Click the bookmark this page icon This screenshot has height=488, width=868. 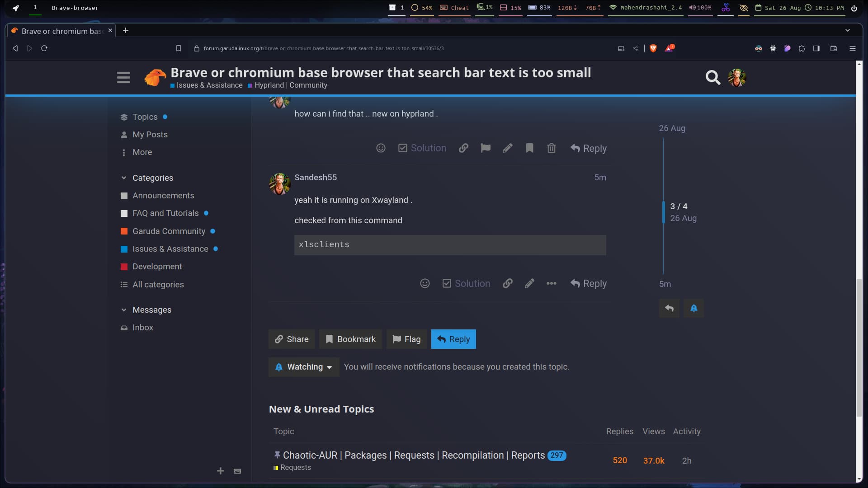click(x=178, y=48)
